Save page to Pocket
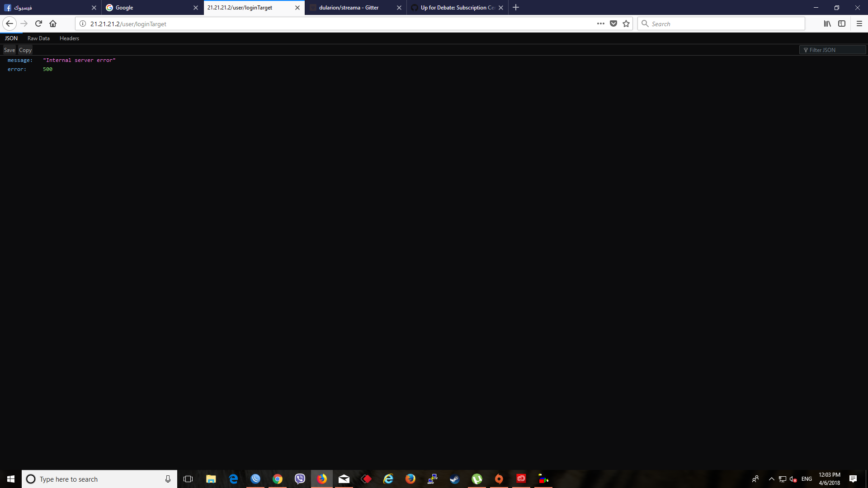This screenshot has width=868, height=488. pos(613,23)
